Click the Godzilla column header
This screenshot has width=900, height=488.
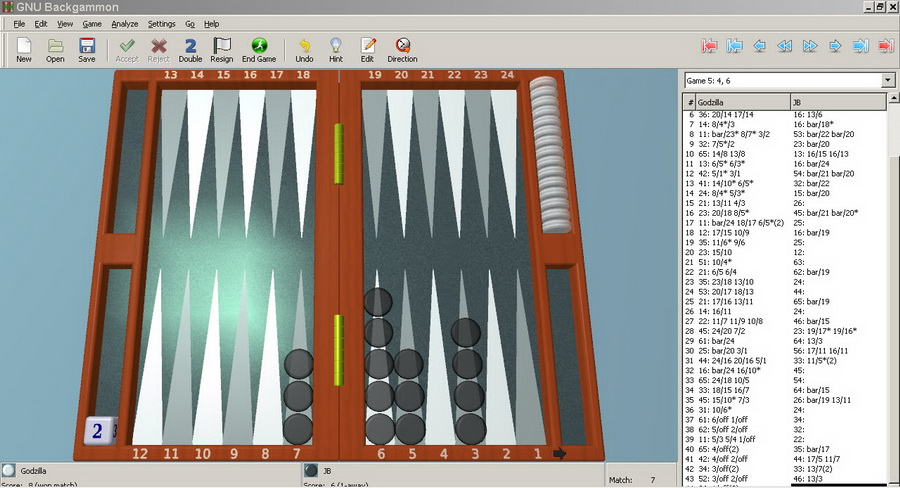click(743, 102)
